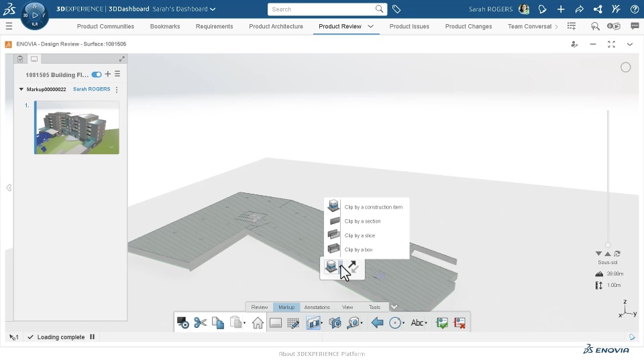Open the hamburger navigation menu
The image size is (644, 362).
9,26
